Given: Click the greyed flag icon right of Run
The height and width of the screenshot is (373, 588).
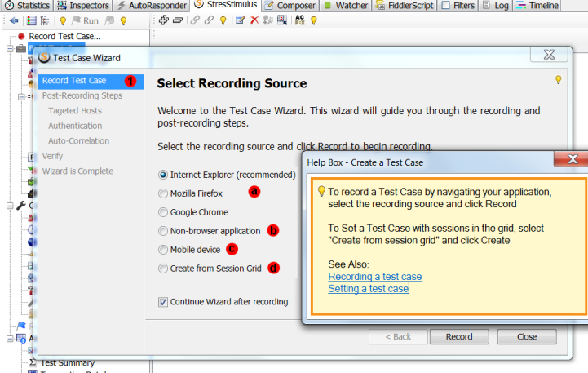Looking at the screenshot, I should pos(109,20).
